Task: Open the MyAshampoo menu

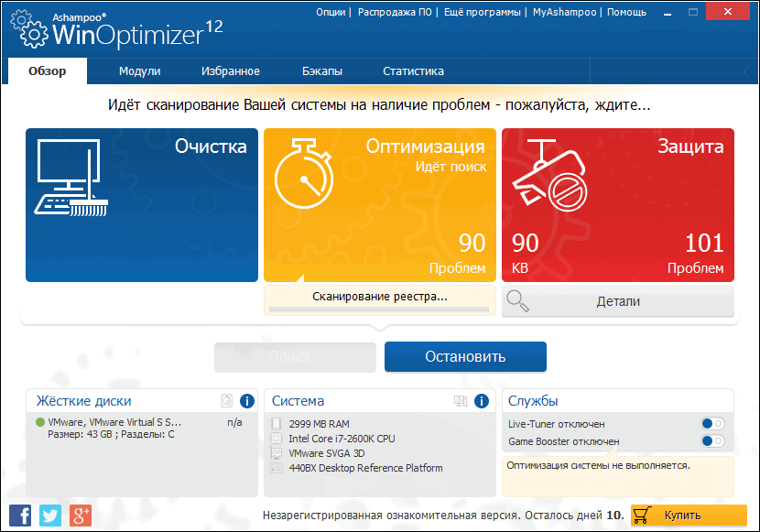Action: click(565, 12)
